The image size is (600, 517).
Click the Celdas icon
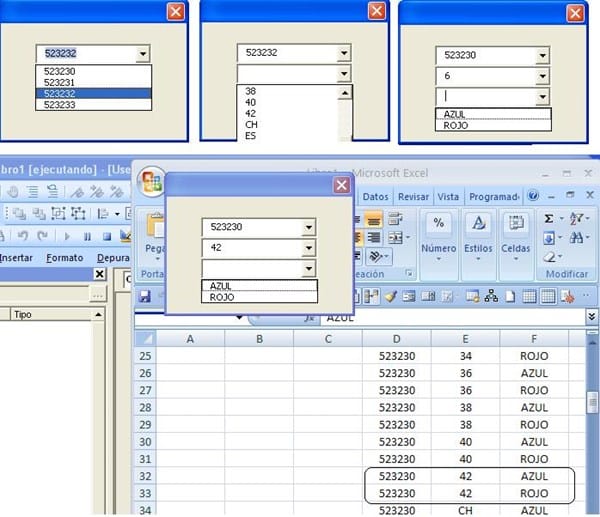point(516,222)
